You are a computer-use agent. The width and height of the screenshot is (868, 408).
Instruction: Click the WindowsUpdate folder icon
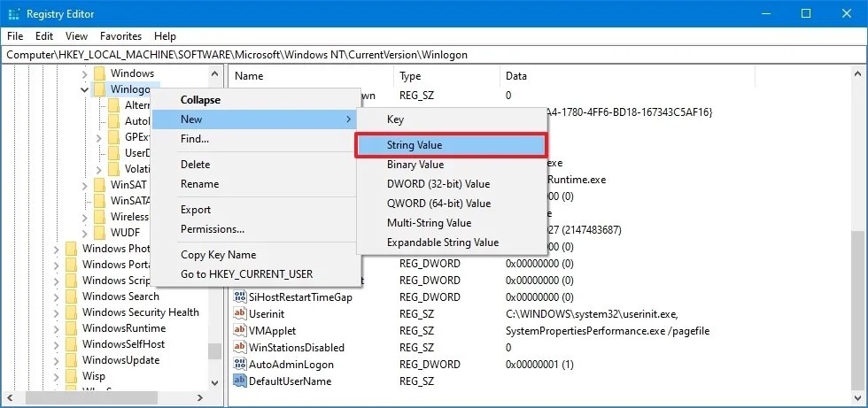[72, 360]
